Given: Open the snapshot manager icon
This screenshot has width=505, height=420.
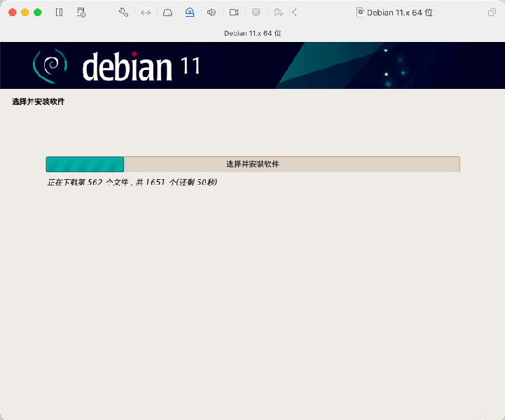Looking at the screenshot, I should pyautogui.click(x=81, y=13).
